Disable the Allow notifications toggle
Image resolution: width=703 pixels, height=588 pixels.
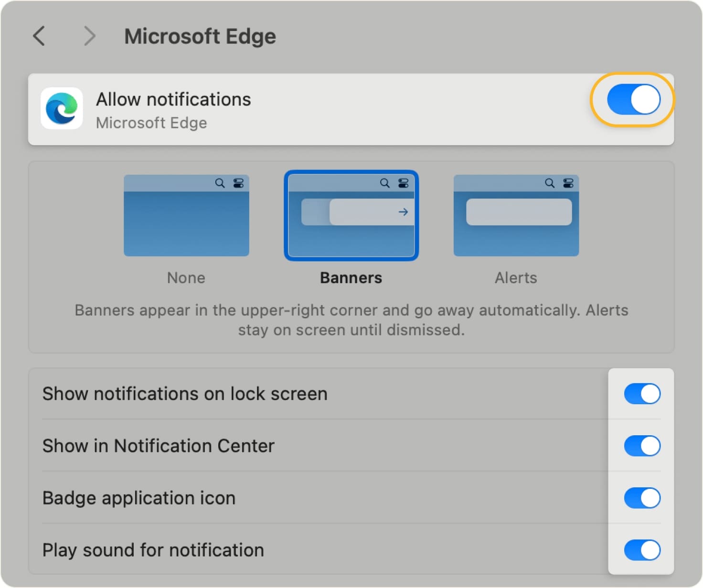629,99
